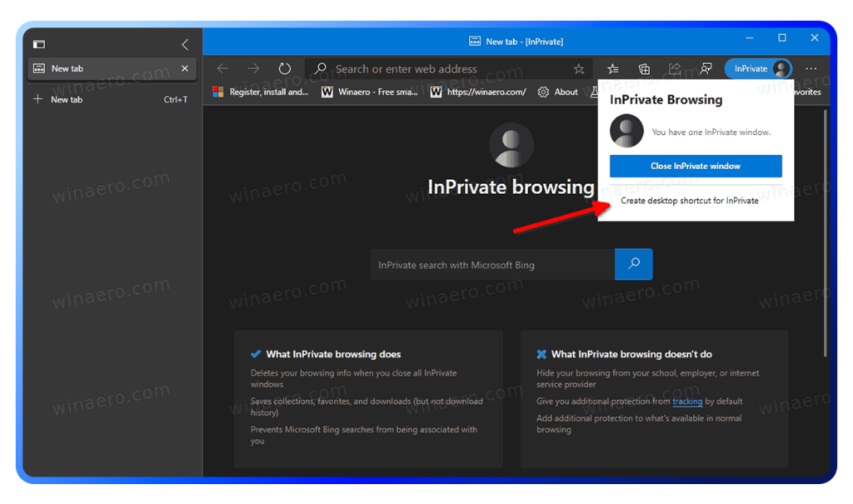Open the tracking link

click(x=687, y=402)
